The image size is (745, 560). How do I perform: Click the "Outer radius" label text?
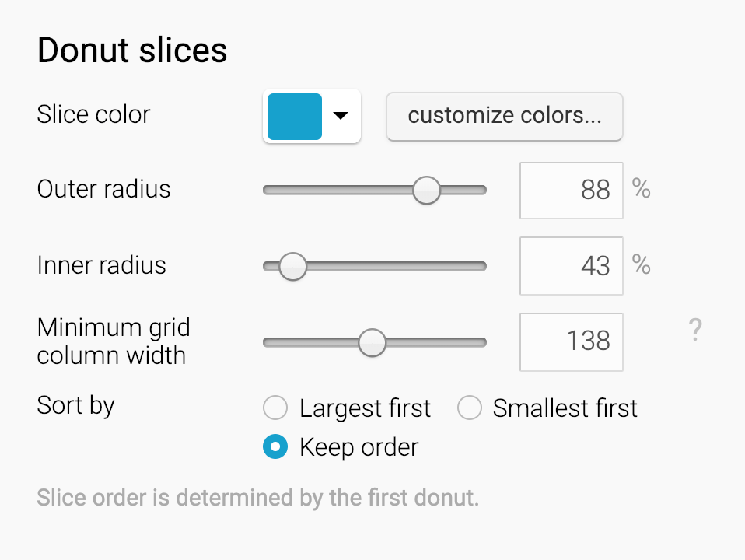[x=103, y=189]
